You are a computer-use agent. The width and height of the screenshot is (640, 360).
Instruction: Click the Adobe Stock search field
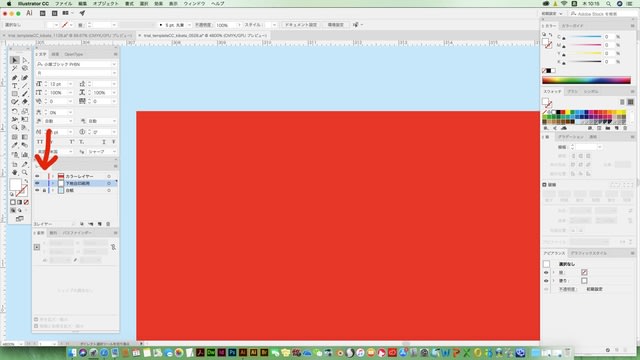[602, 14]
